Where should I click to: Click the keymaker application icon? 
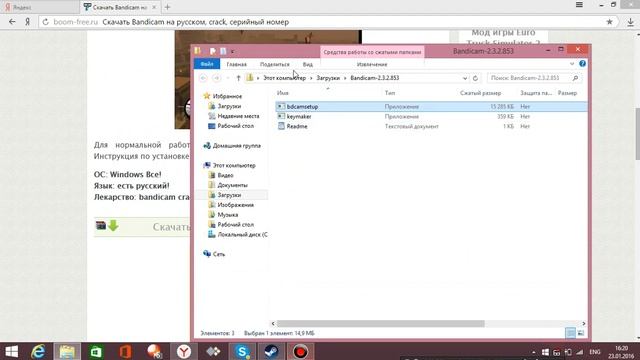[281, 116]
